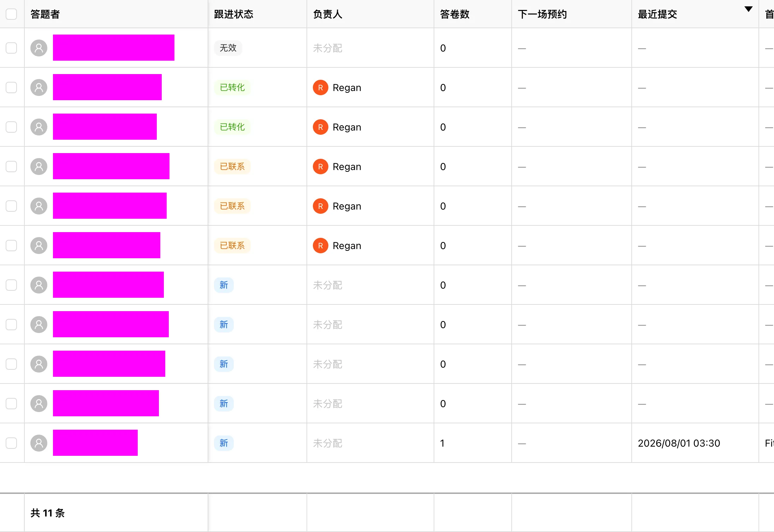Click avatar icon in first 已转化 row
774x532 pixels.
[x=39, y=87]
